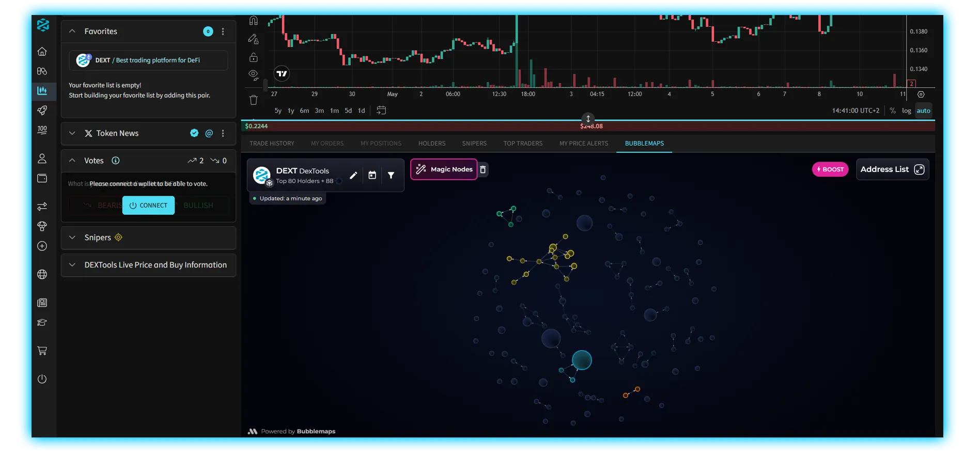
Task: Open the Favorites three-dot menu
Action: pyautogui.click(x=223, y=32)
